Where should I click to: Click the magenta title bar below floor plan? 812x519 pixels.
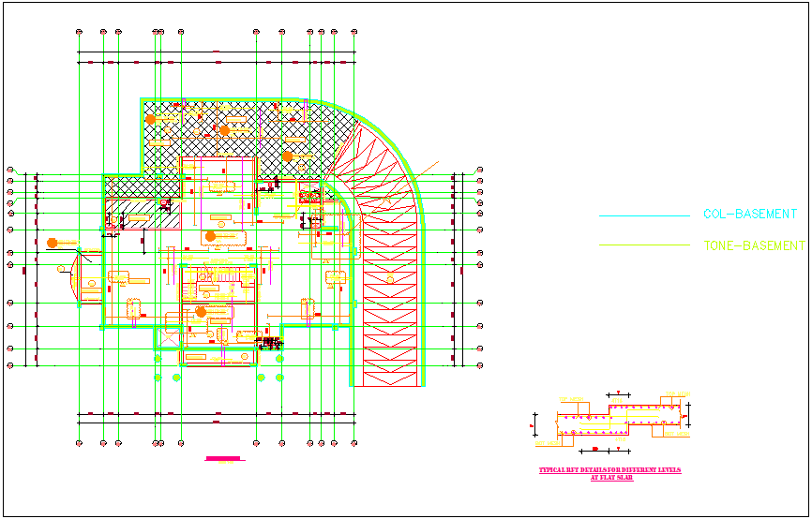point(223,459)
